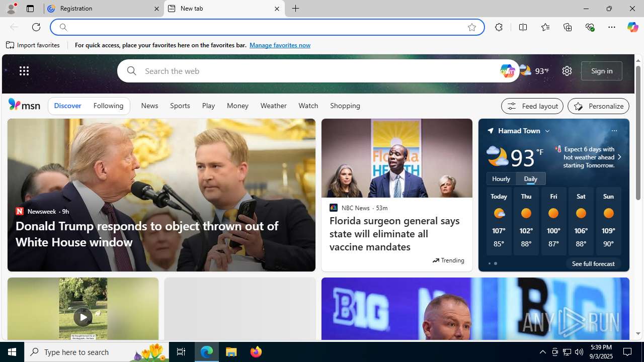Select Sunday's forecast column
The height and width of the screenshot is (362, 644).
(x=608, y=221)
